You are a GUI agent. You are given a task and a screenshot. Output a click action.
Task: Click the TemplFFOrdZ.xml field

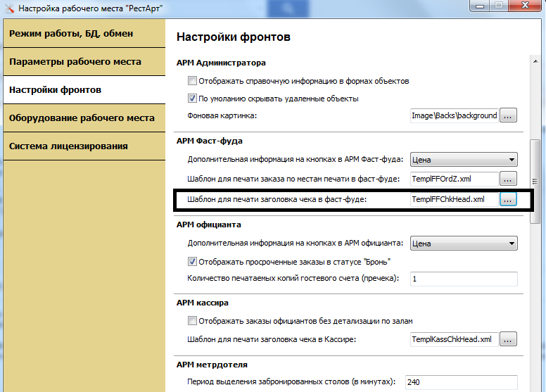pyautogui.click(x=455, y=179)
